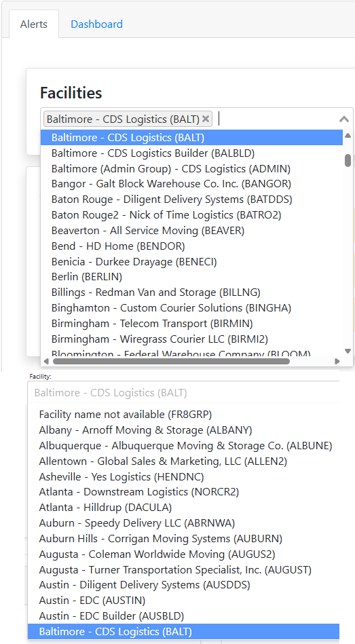Select Auburn Hills - Corrigan Moving Systems (AUBURN)
The width and height of the screenshot is (355, 644).
[183, 538]
